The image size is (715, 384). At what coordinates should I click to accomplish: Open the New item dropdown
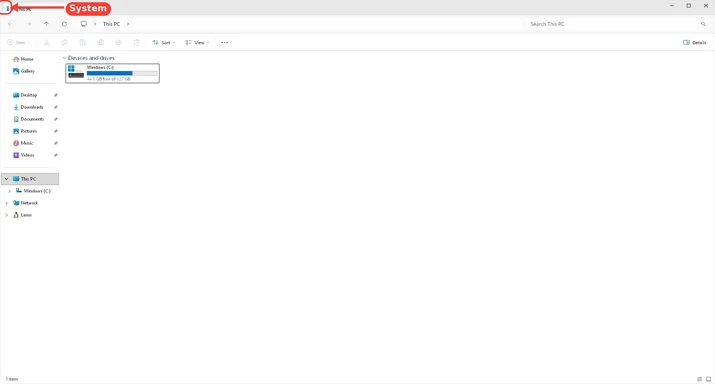[19, 42]
